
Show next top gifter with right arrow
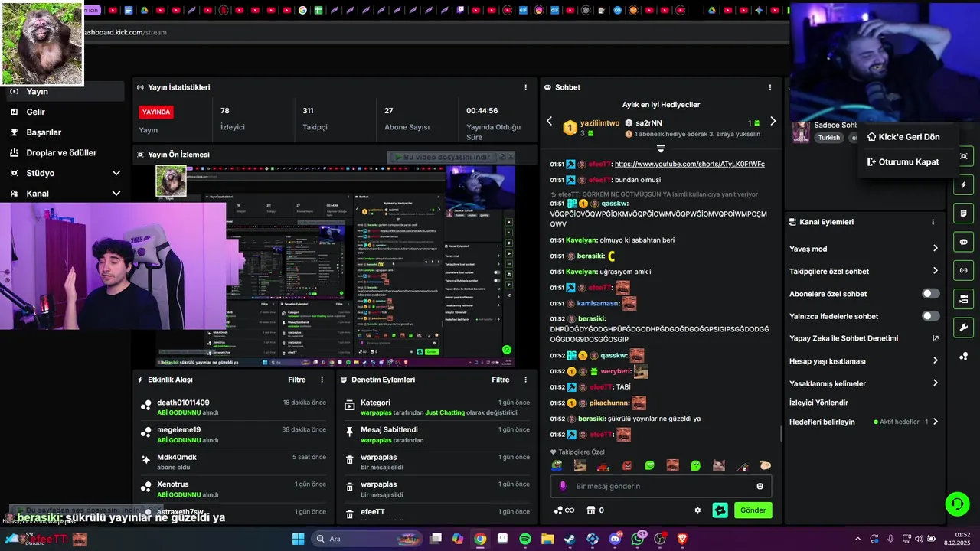pyautogui.click(x=773, y=121)
